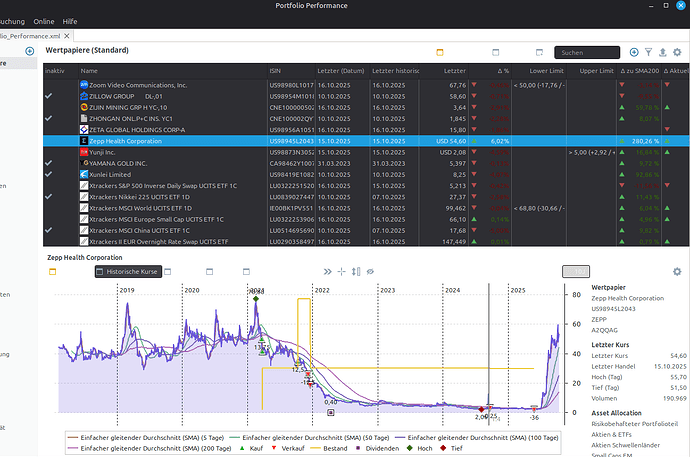
Task: Open the pane tab icon right of Historische Kurse
Action: [x=167, y=272]
